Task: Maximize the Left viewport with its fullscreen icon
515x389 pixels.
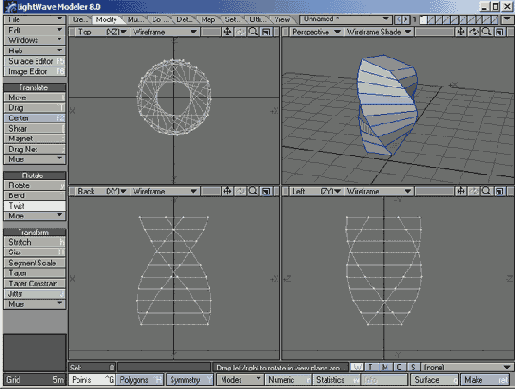Action: click(x=499, y=191)
